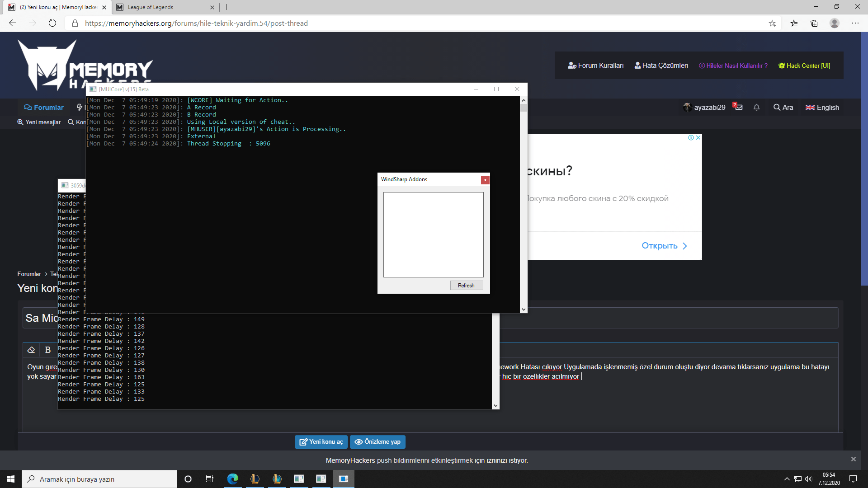Open volume control tray icon

(x=809, y=479)
